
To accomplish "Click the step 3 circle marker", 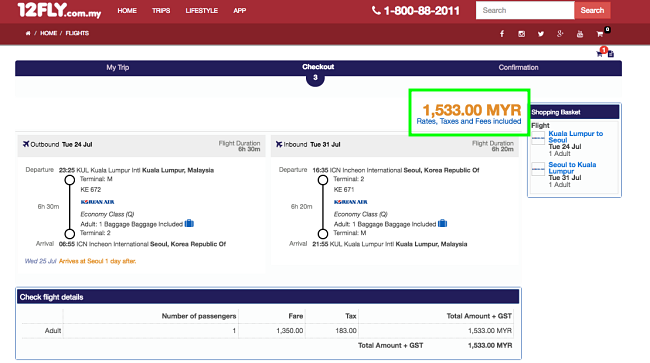I will (315, 78).
